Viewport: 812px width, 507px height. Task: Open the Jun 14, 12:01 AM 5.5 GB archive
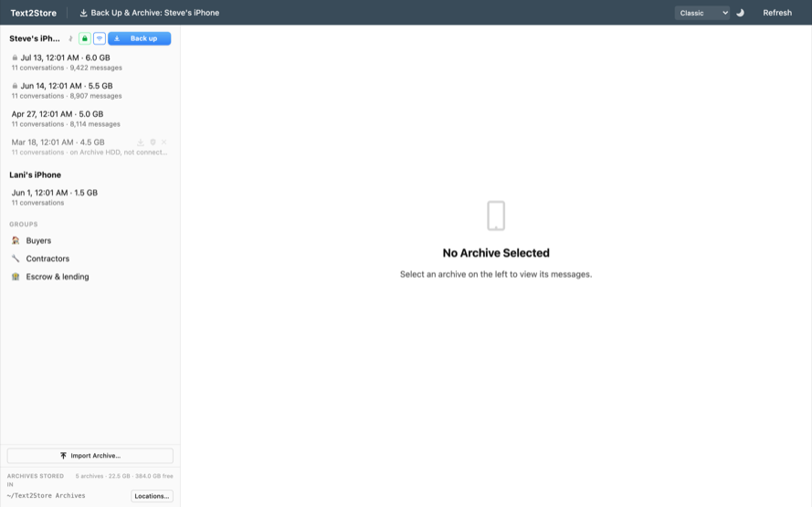click(x=90, y=90)
